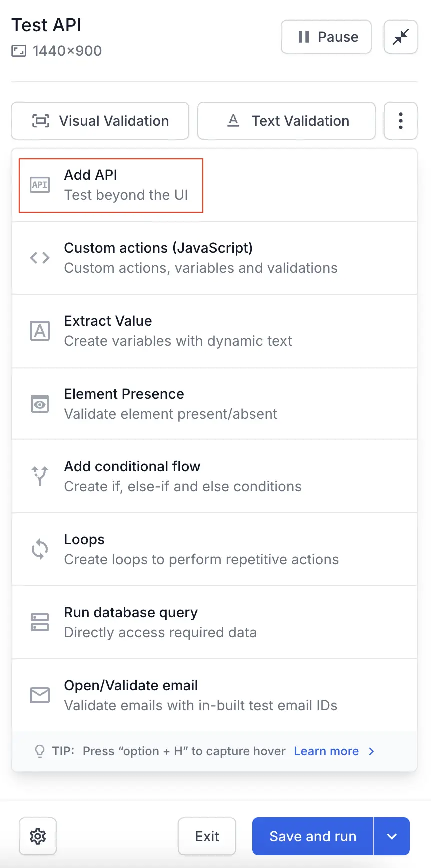The width and height of the screenshot is (431, 868).
Task: Open the three-dot more options menu
Action: (x=400, y=121)
